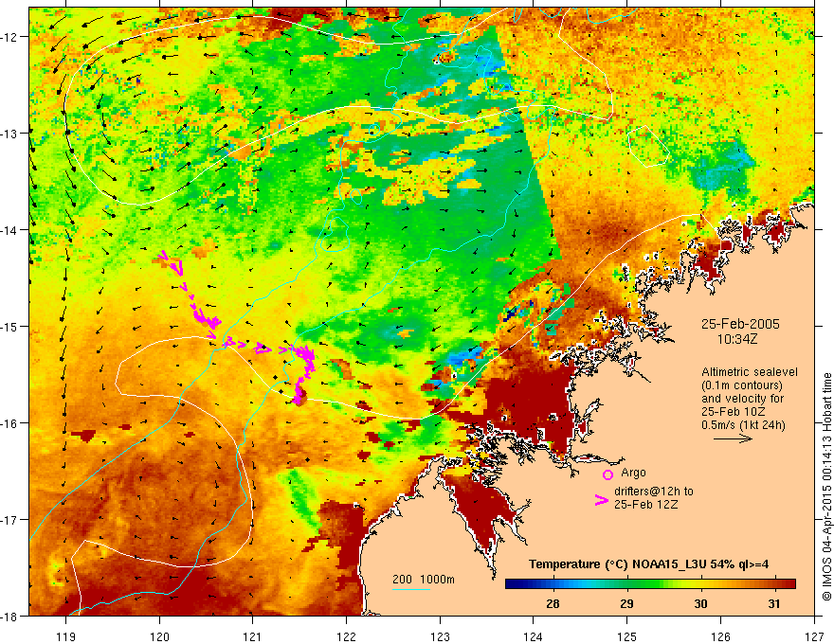The image size is (834, 644).
Task: Click latitude axis label -16
Action: [9, 423]
